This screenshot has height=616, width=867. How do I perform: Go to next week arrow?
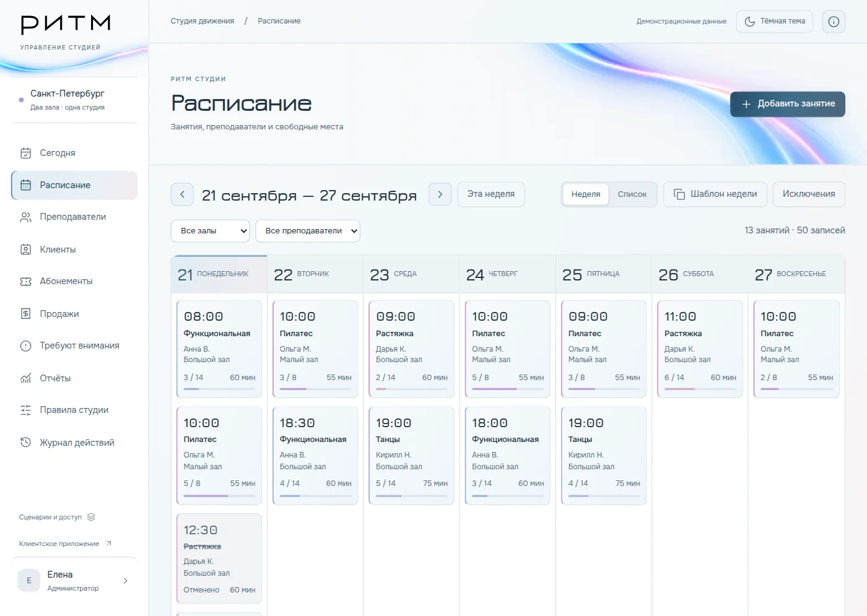click(x=440, y=194)
